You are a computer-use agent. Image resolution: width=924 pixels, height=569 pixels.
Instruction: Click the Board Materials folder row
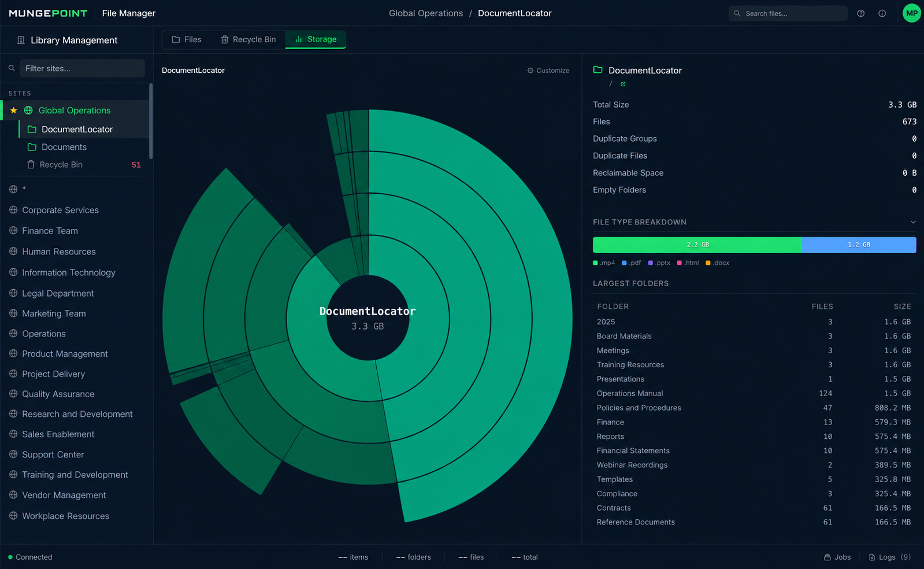point(754,336)
